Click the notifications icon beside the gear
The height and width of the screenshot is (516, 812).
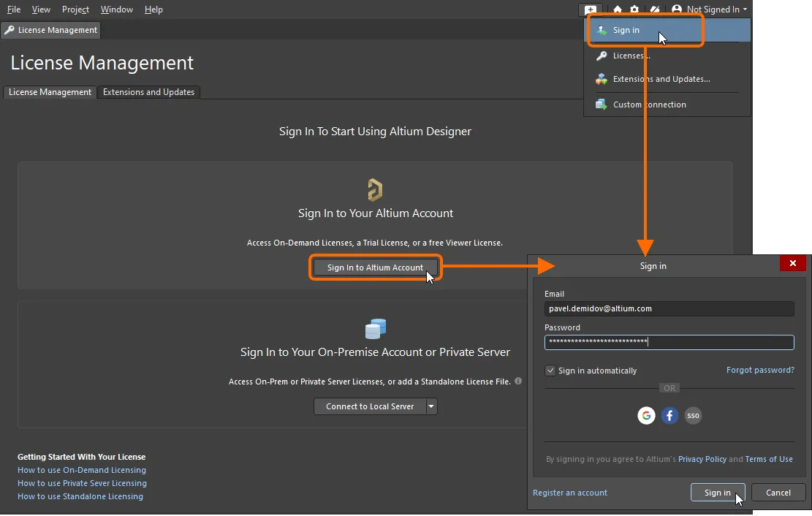pyautogui.click(x=655, y=10)
